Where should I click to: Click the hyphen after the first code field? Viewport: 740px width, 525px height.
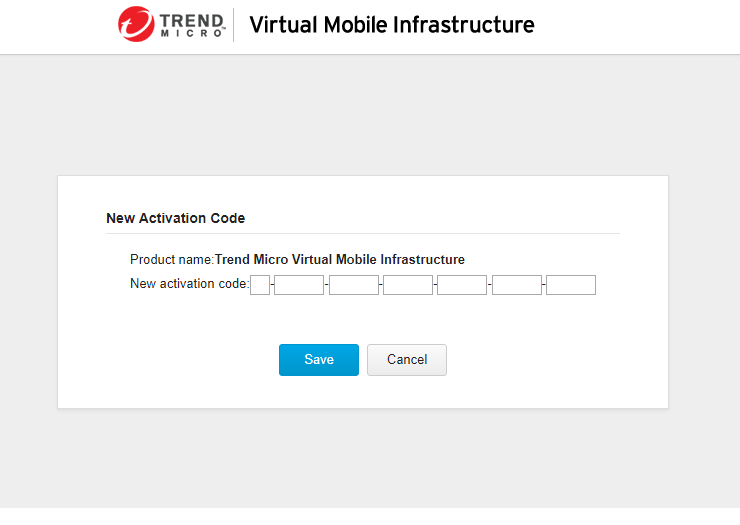(x=272, y=286)
